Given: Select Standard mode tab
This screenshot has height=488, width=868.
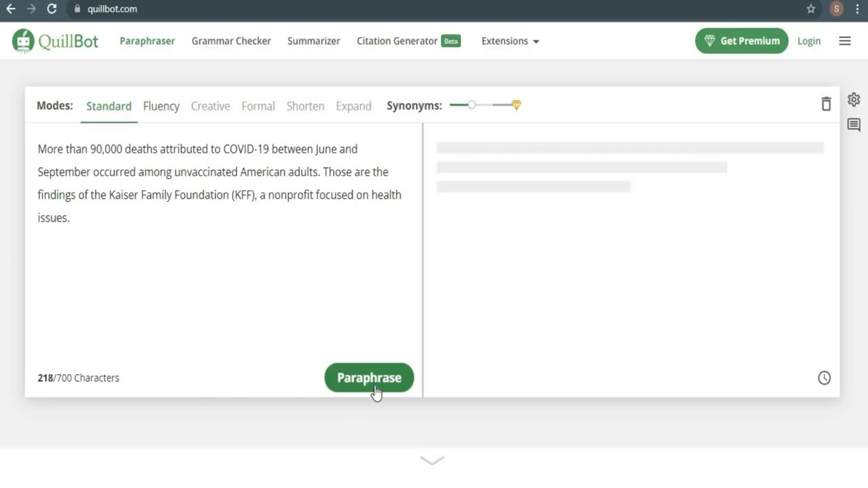Looking at the screenshot, I should click(108, 106).
